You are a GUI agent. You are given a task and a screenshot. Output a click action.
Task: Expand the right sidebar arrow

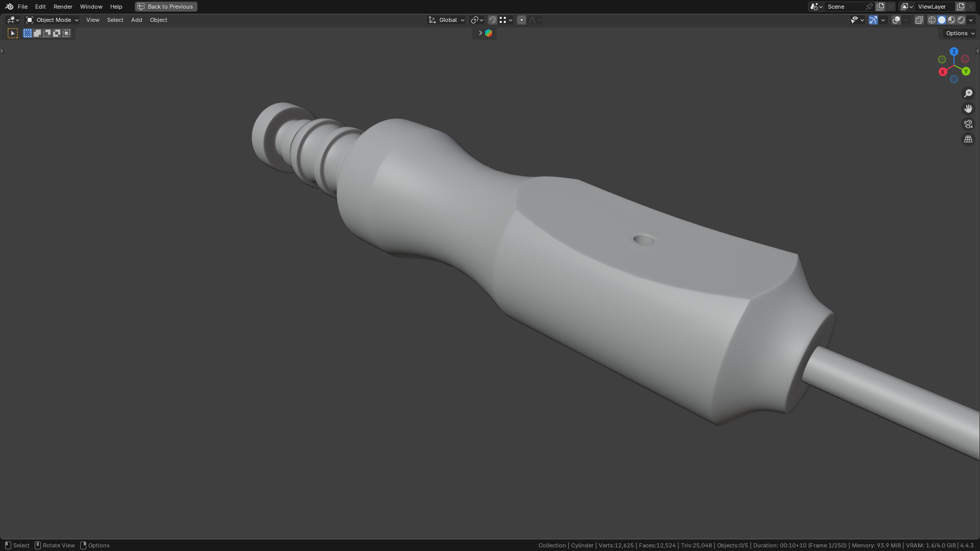977,51
